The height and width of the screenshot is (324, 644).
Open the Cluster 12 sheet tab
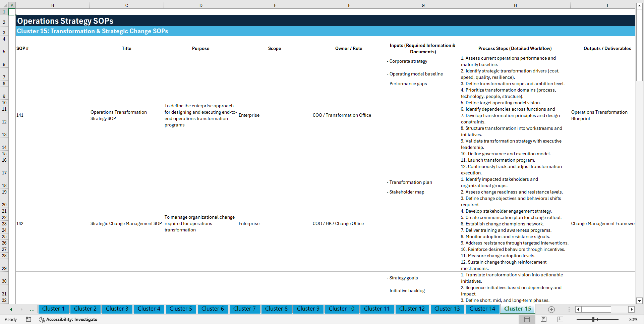(412, 309)
